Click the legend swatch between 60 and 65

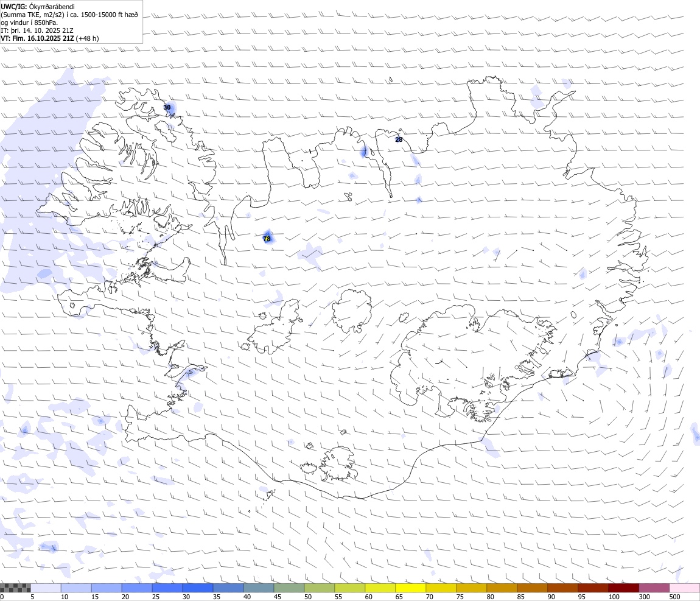point(380,588)
